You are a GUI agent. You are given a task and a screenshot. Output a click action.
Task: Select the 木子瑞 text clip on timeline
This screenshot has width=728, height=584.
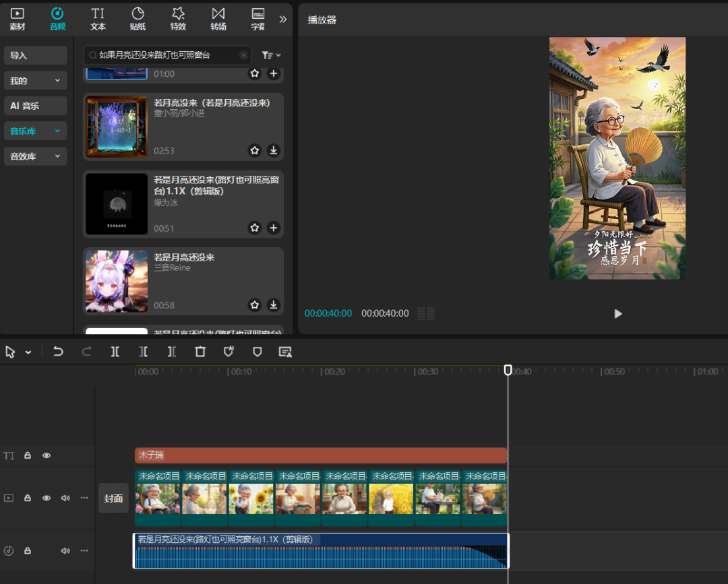coord(320,455)
